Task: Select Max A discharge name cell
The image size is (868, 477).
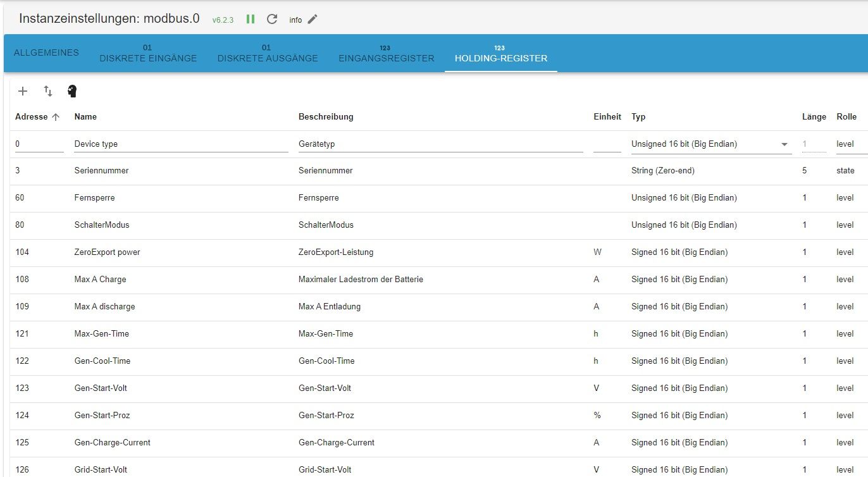Action: [104, 307]
